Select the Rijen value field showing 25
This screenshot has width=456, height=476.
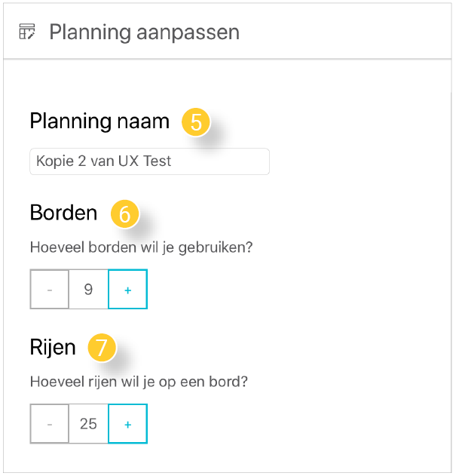88,424
